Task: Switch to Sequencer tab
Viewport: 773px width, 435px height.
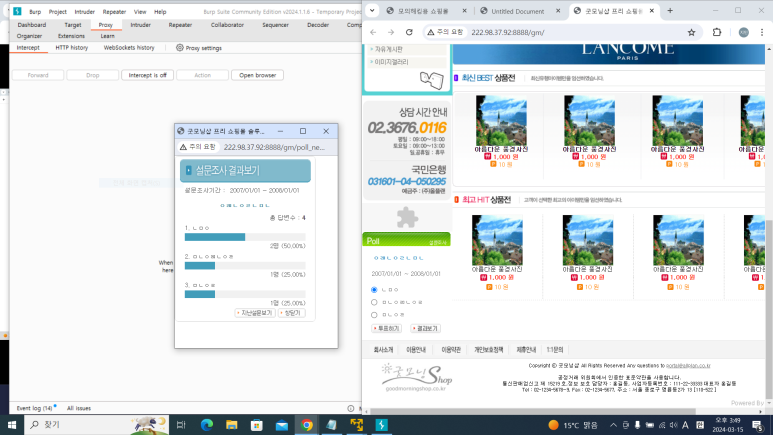Action: [276, 25]
